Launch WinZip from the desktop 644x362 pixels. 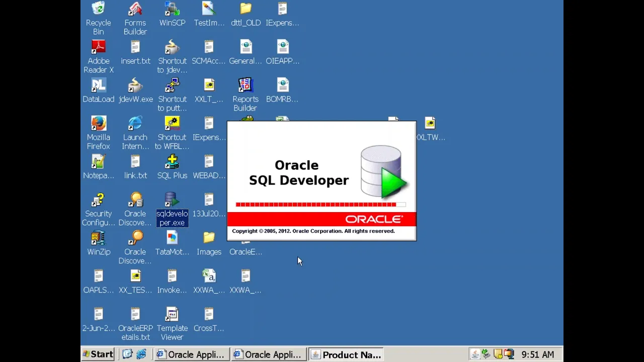98,243
